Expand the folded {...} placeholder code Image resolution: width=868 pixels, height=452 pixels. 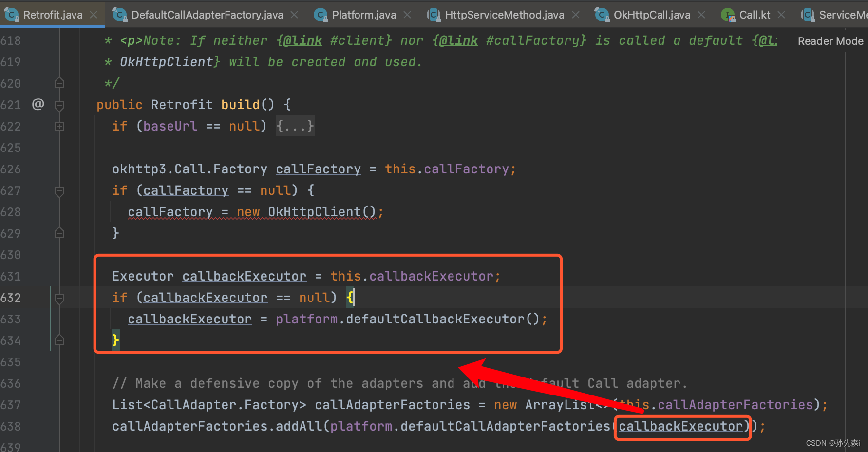click(x=295, y=126)
